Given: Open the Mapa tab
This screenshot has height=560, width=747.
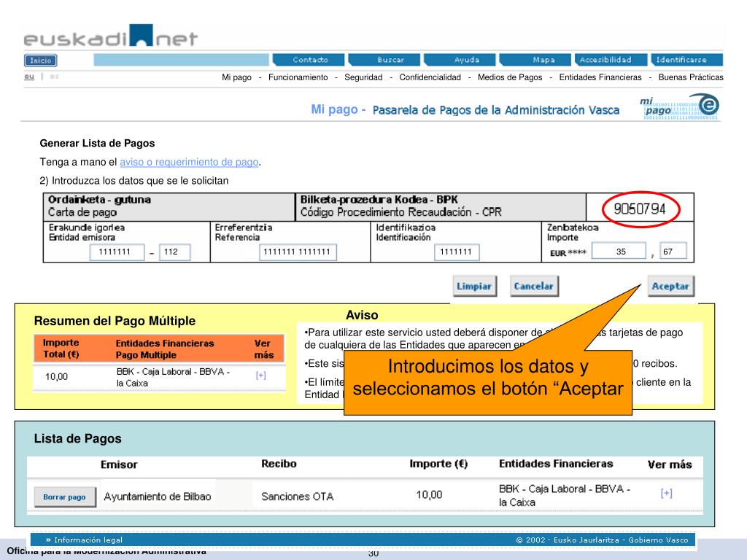Looking at the screenshot, I should click(x=536, y=60).
